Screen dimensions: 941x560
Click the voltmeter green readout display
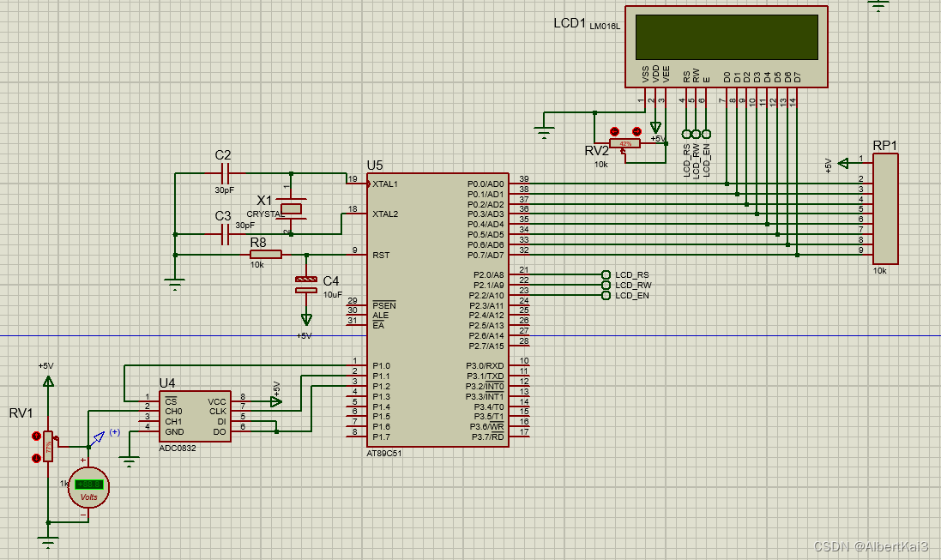click(89, 485)
